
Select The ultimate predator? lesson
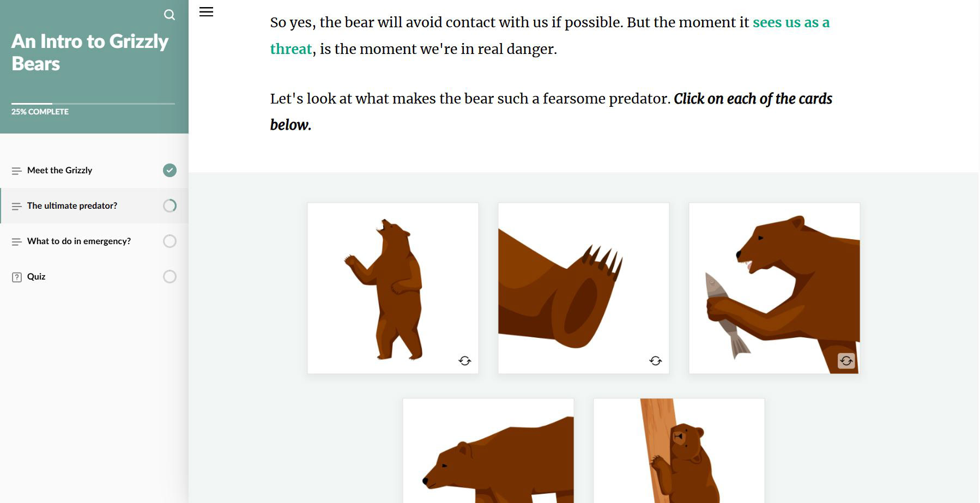(x=72, y=206)
